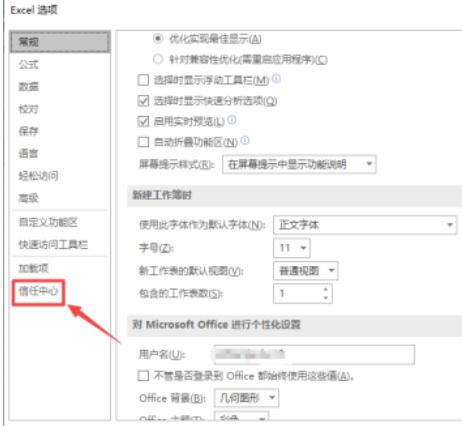This screenshot has height=426, width=462.
Task: Increase 包含的工作表数 with up arrow
Action: pos(326,289)
